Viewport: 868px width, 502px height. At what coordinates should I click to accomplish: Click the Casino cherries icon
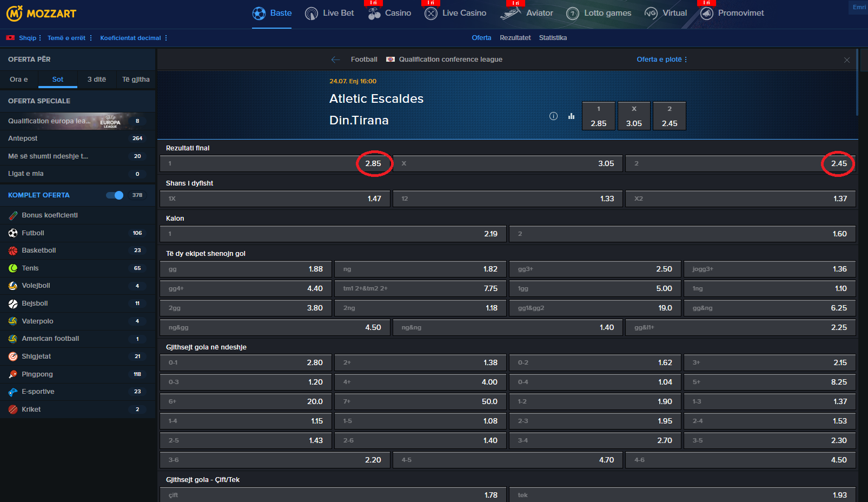click(x=374, y=14)
